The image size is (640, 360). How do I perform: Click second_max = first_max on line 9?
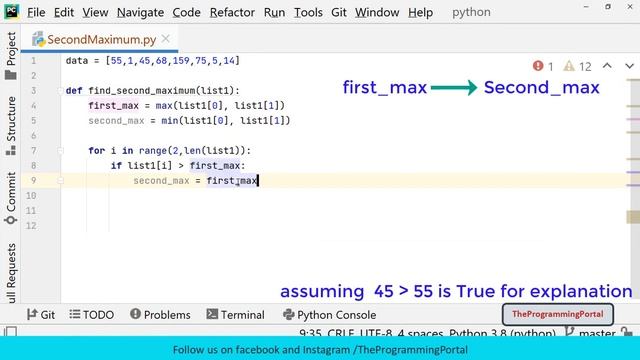(x=196, y=181)
